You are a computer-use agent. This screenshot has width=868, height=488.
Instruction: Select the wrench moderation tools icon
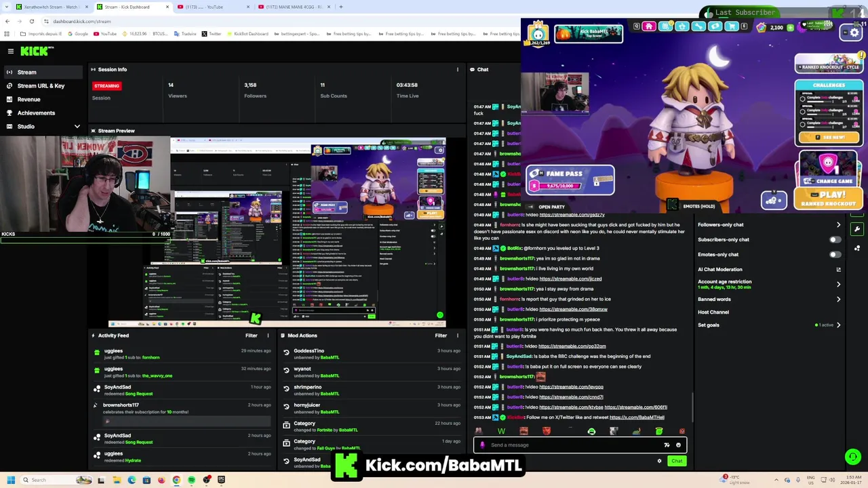click(857, 229)
